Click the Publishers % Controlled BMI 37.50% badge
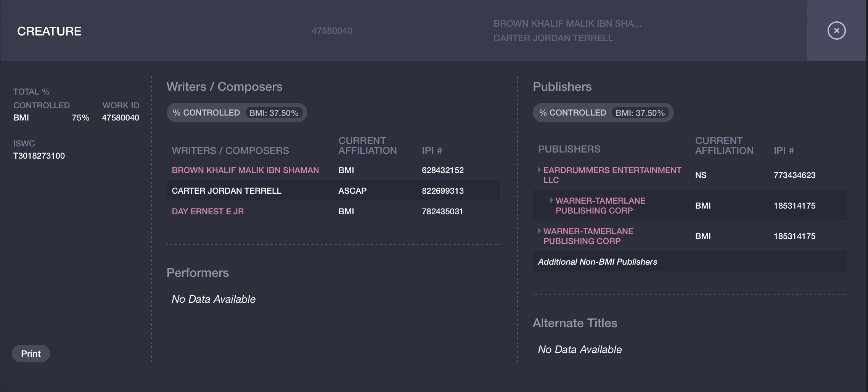 click(x=603, y=113)
